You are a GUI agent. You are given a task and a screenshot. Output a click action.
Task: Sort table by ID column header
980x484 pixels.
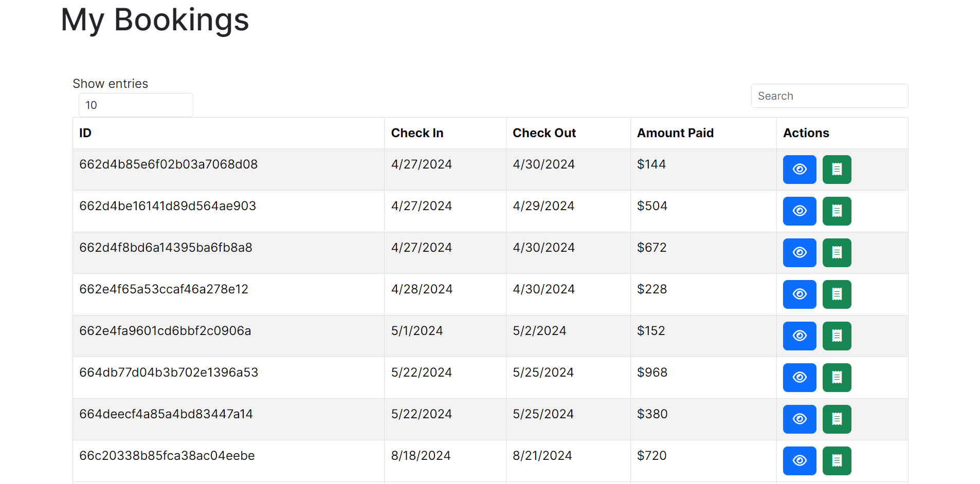pyautogui.click(x=85, y=133)
